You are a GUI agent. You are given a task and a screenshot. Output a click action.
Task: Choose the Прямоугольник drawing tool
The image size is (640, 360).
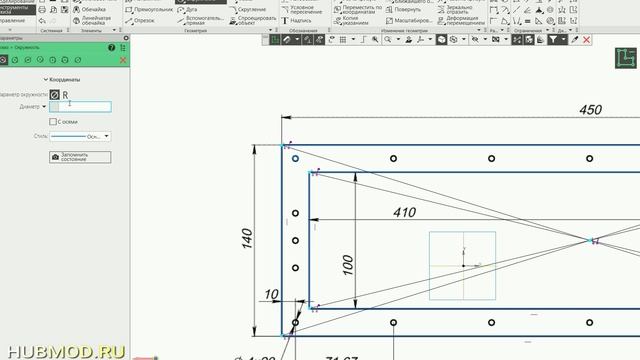(x=149, y=9)
